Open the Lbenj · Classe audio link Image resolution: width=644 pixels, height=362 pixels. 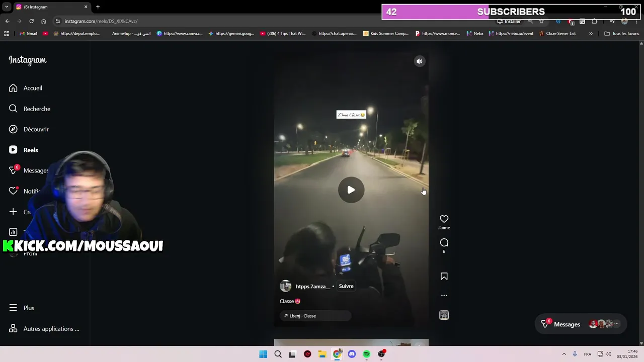pyautogui.click(x=315, y=316)
